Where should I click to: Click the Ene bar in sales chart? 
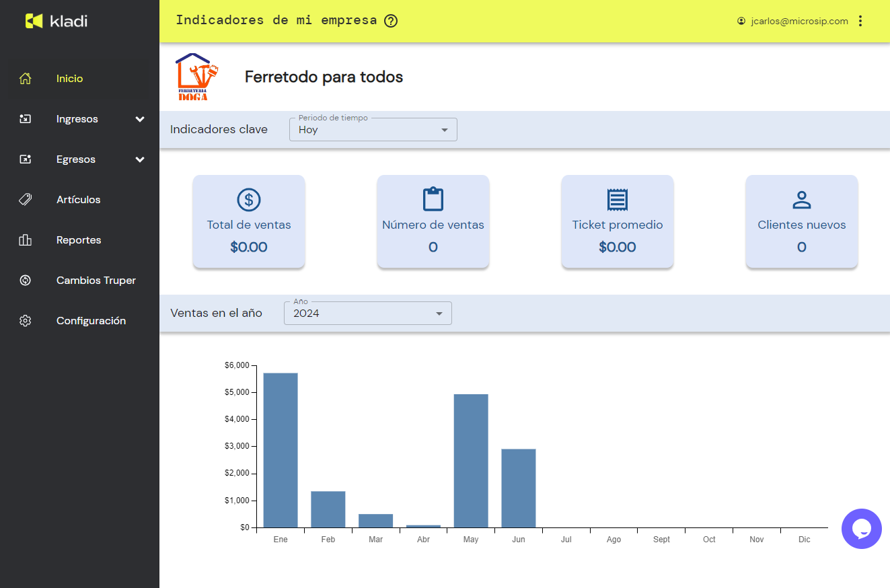click(281, 449)
